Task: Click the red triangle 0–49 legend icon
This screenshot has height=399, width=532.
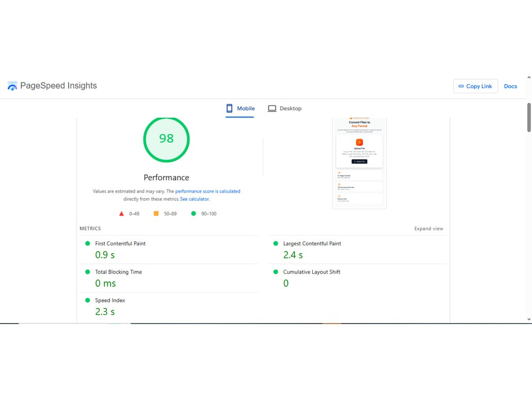Action: pos(121,214)
